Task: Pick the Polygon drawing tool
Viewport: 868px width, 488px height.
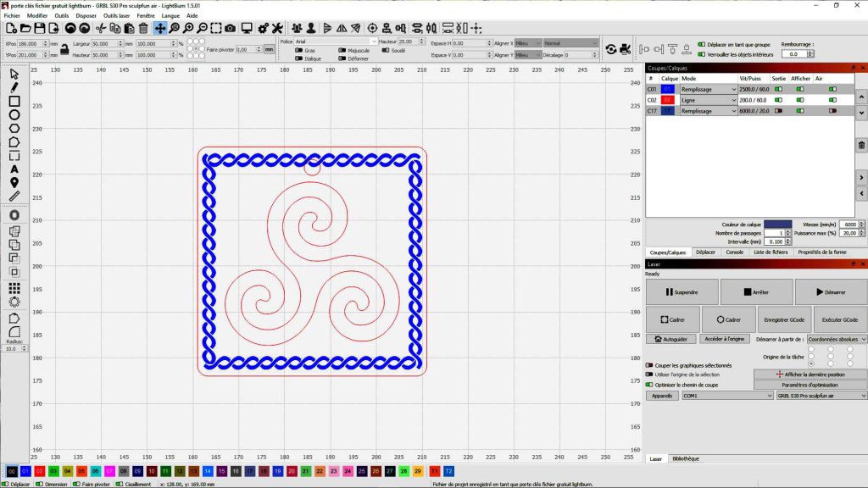Action: (14, 129)
